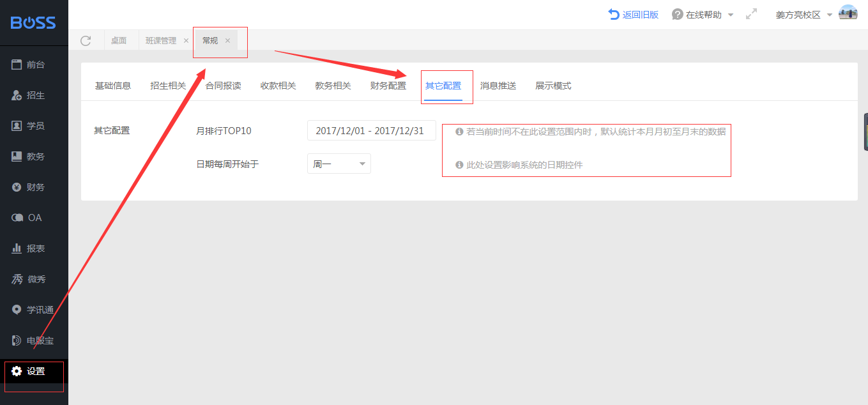
Task: Click the refresh icon in the tab bar
Action: pos(86,40)
